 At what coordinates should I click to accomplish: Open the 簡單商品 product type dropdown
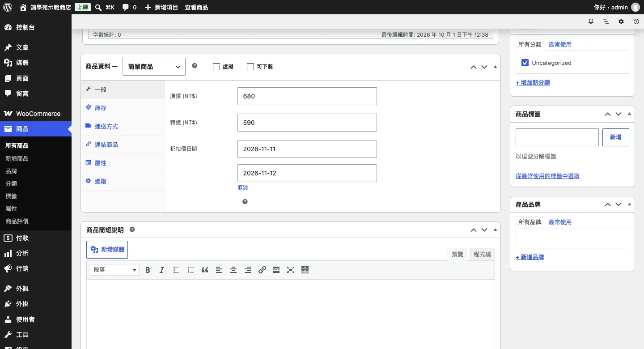coord(154,66)
